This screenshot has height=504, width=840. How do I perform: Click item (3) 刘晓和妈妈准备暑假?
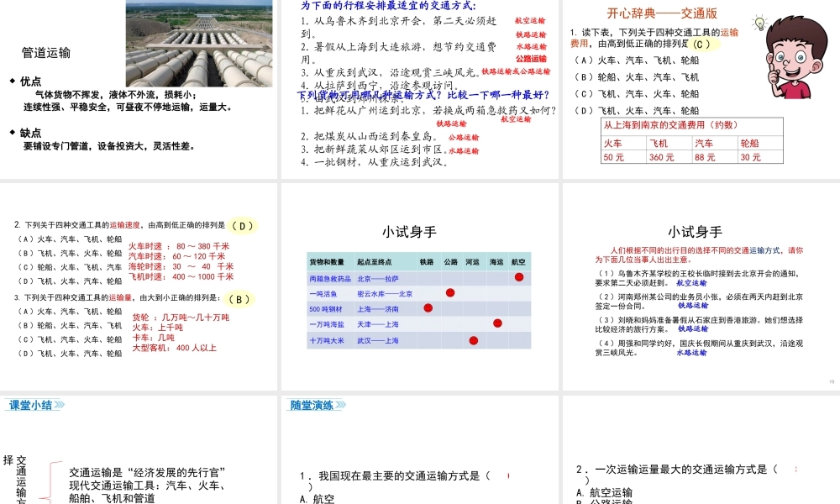699,324
